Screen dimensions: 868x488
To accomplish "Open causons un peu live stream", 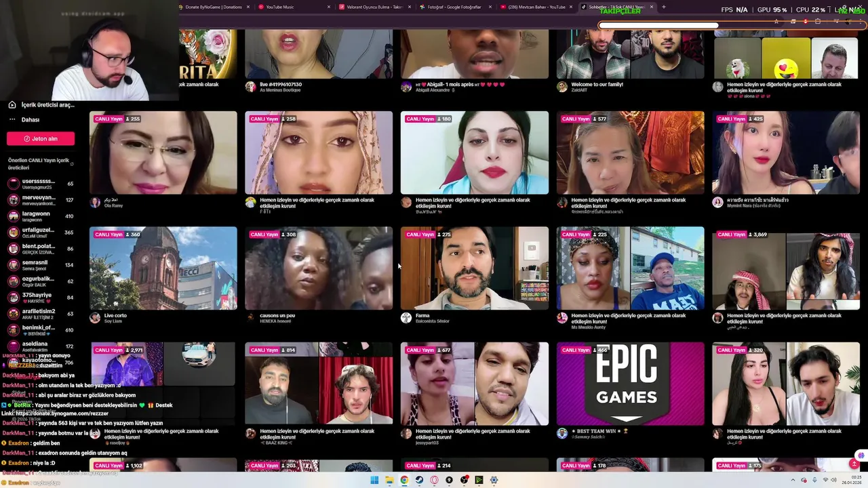I will coord(319,268).
